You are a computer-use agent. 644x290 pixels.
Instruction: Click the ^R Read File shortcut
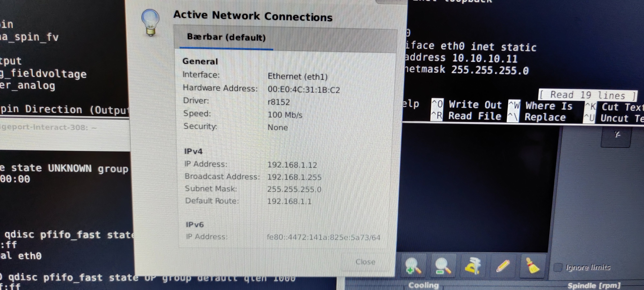[466, 116]
